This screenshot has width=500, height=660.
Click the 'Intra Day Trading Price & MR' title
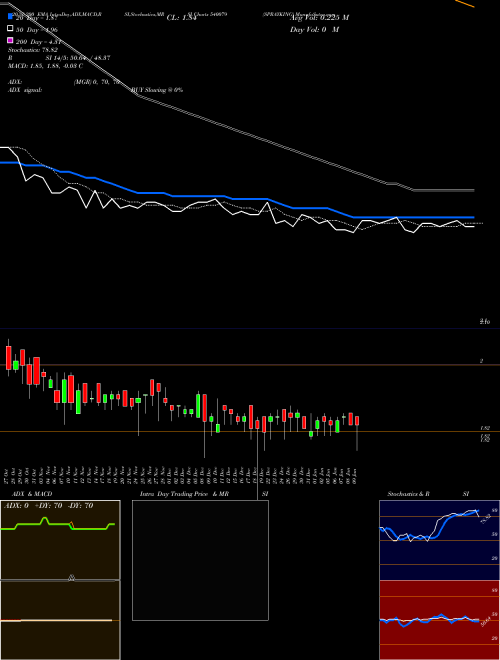pos(184,494)
